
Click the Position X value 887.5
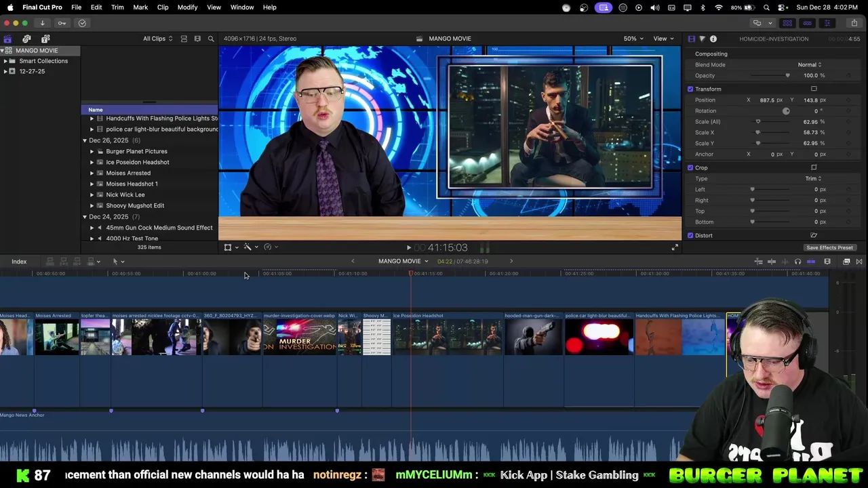767,100
